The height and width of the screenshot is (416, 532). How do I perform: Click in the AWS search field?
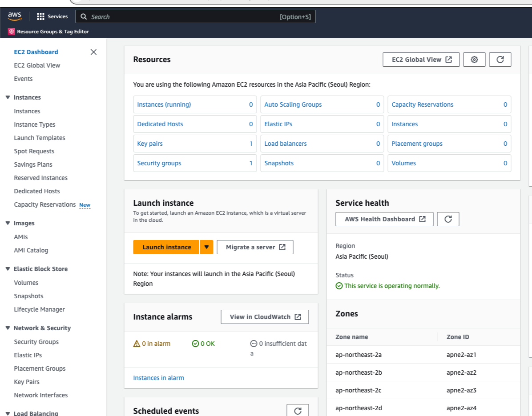[195, 16]
